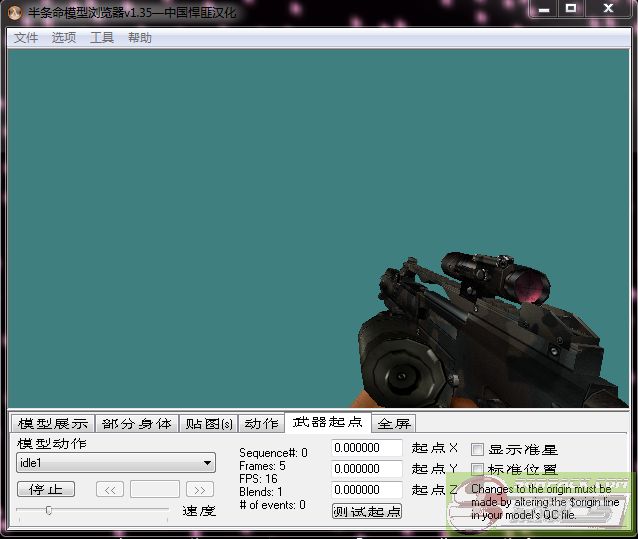Click the 停止 button
Viewport: 638px width, 539px height.
coord(46,489)
